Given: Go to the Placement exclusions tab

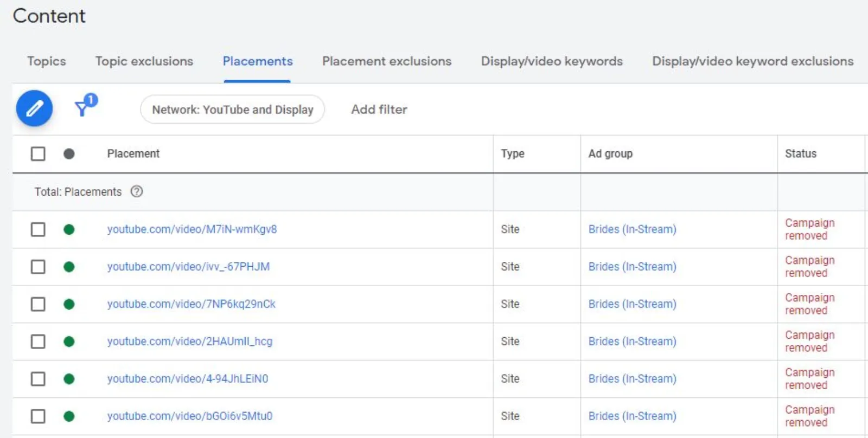Looking at the screenshot, I should click(x=387, y=61).
